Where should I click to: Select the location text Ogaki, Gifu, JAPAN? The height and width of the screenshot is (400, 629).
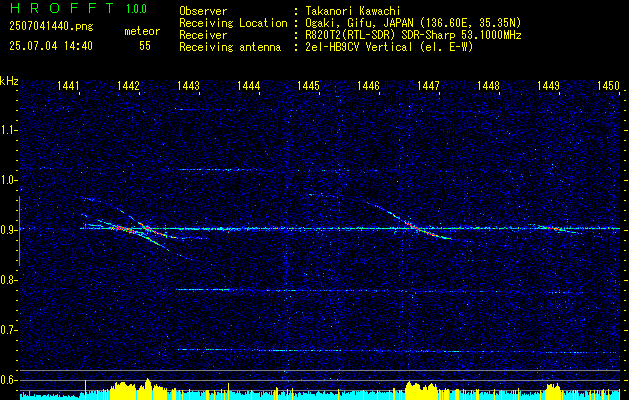pyautogui.click(x=361, y=23)
